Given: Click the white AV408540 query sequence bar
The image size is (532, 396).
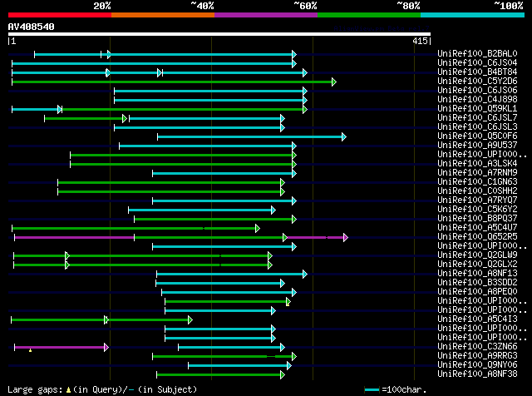Looking at the screenshot, I should [x=219, y=34].
